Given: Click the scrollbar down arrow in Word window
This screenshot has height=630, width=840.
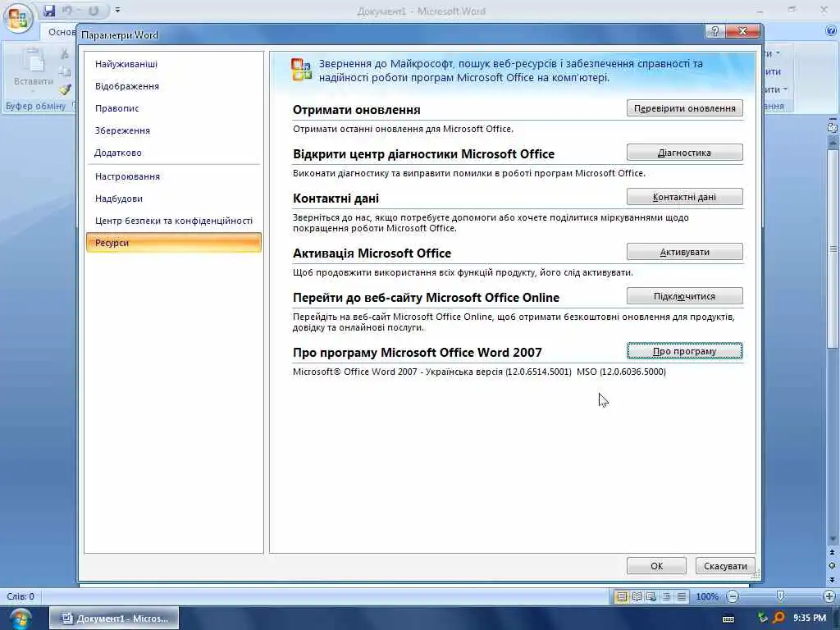Looking at the screenshot, I should coord(833,539).
